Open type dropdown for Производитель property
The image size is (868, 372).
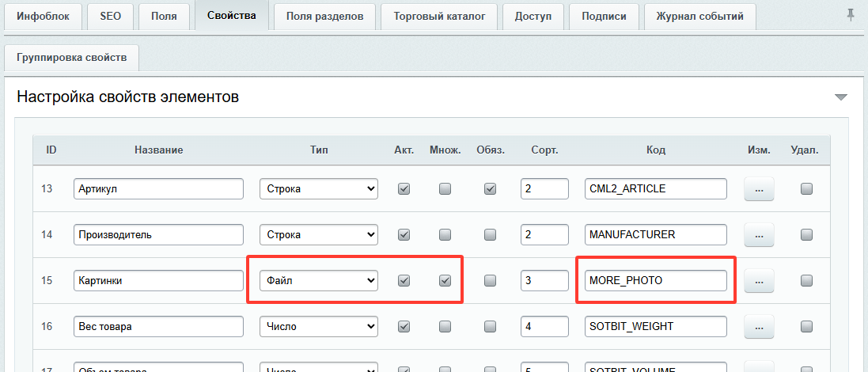coord(319,235)
